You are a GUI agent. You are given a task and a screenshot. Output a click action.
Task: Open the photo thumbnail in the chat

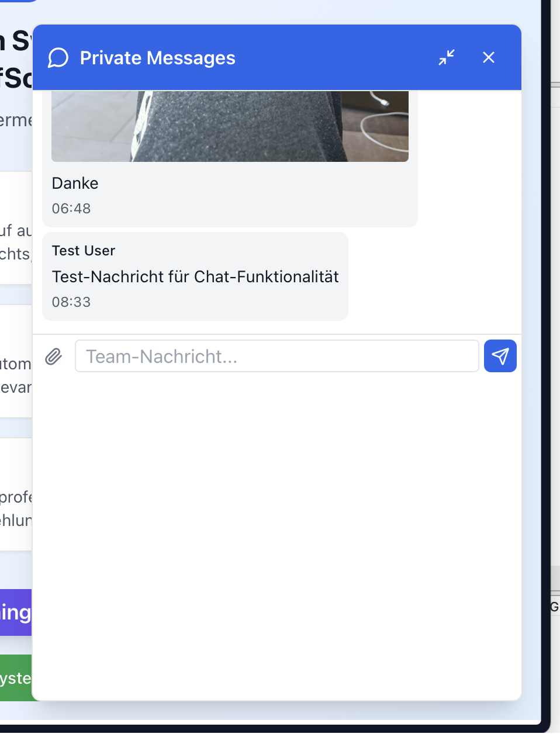(230, 126)
